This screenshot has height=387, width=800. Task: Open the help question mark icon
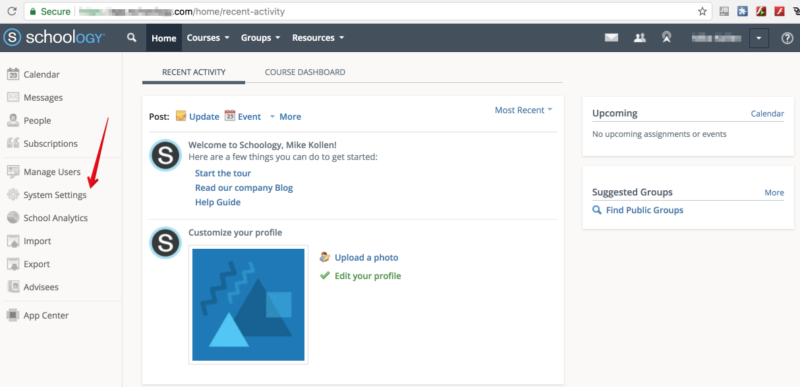[787, 38]
